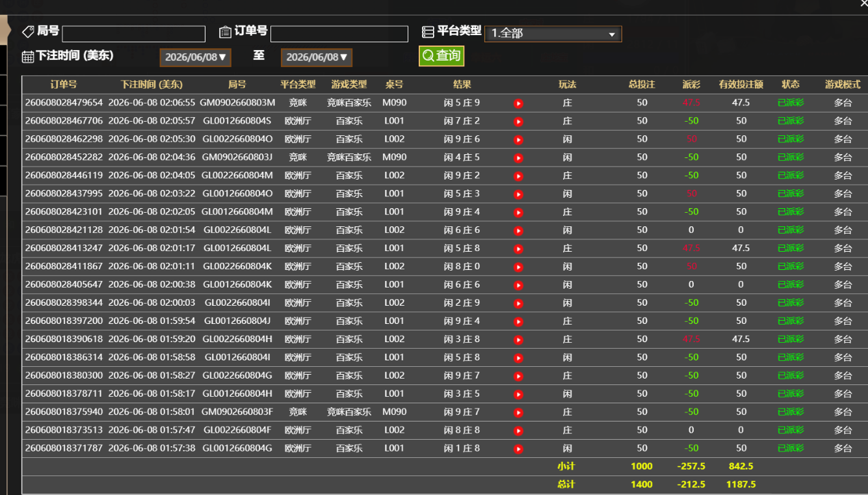
Task: Click result 闲 1 庄 8
Action: tap(462, 449)
